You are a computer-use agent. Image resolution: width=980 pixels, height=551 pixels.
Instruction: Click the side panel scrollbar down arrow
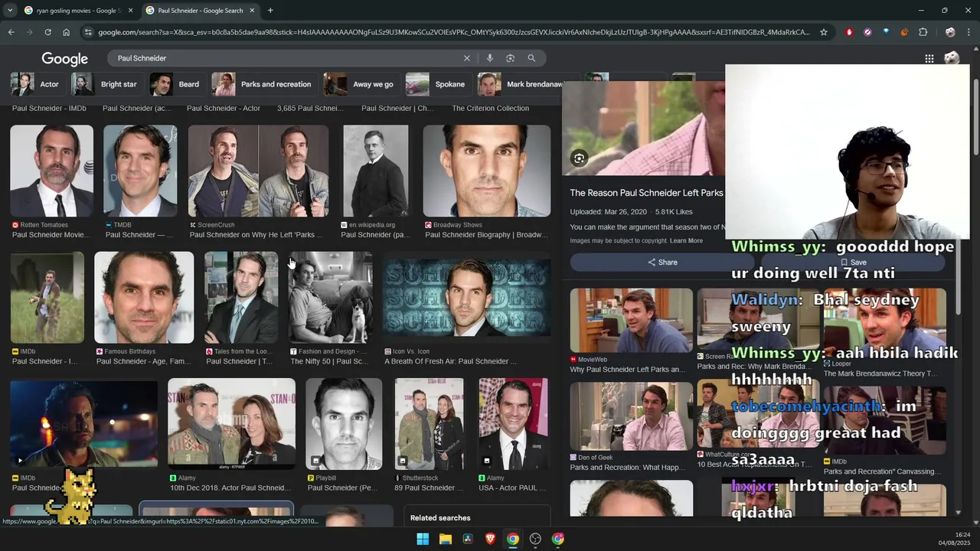(959, 513)
